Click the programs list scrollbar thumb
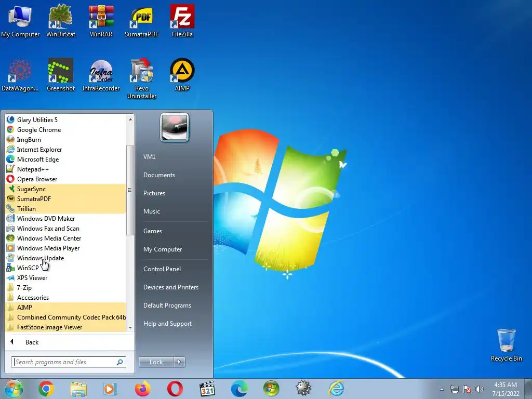 coord(129,190)
